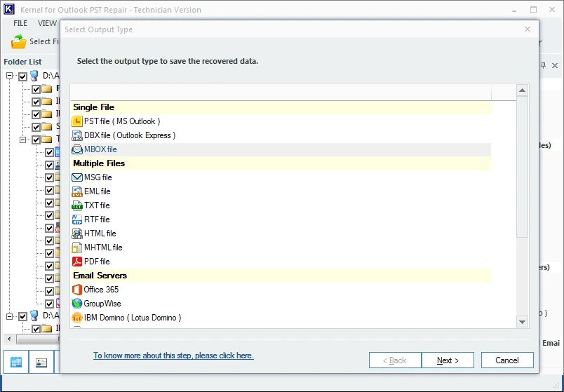Open the FILE menu
Image resolution: width=564 pixels, height=392 pixels.
(x=20, y=23)
